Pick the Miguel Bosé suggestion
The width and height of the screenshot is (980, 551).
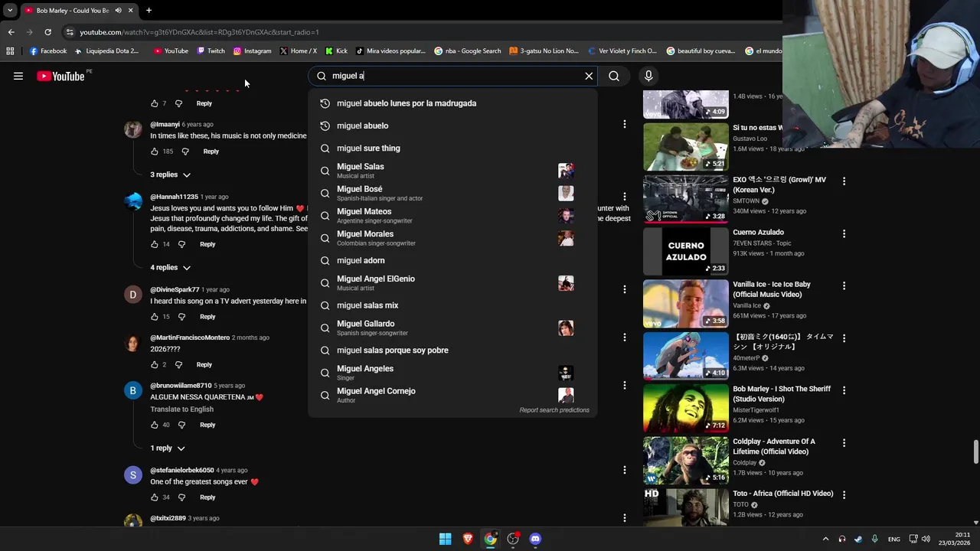(x=452, y=193)
